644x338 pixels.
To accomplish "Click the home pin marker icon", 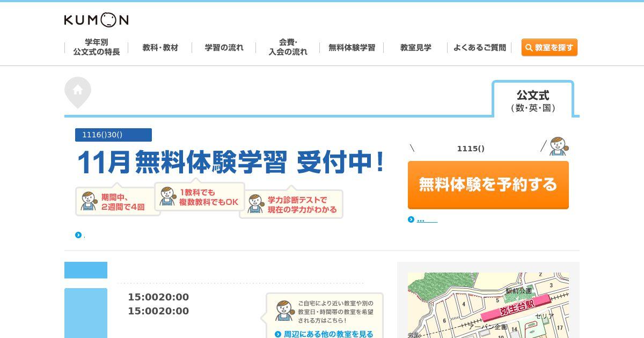I will 78,92.
